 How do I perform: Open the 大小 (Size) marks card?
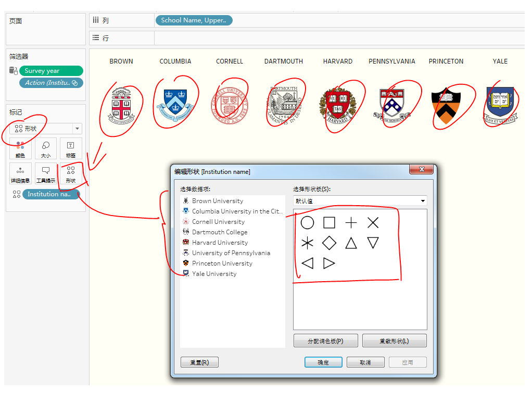click(x=45, y=148)
